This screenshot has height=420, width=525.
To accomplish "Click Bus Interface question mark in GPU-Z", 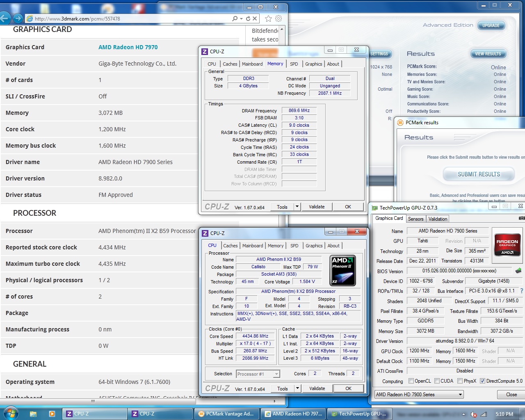I will [x=522, y=291].
